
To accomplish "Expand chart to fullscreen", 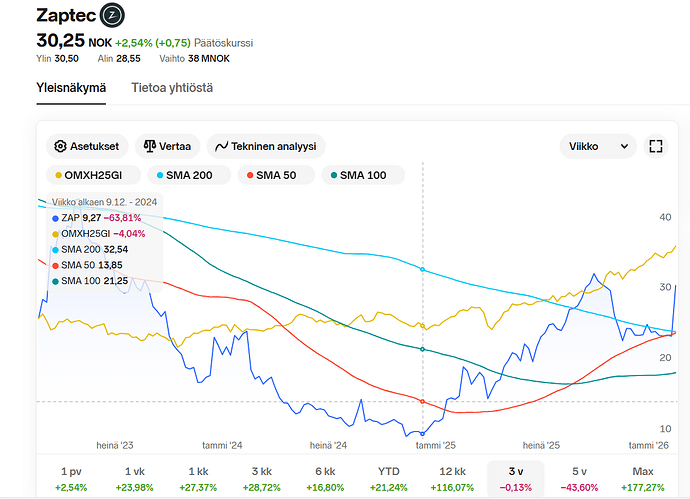I will (656, 146).
